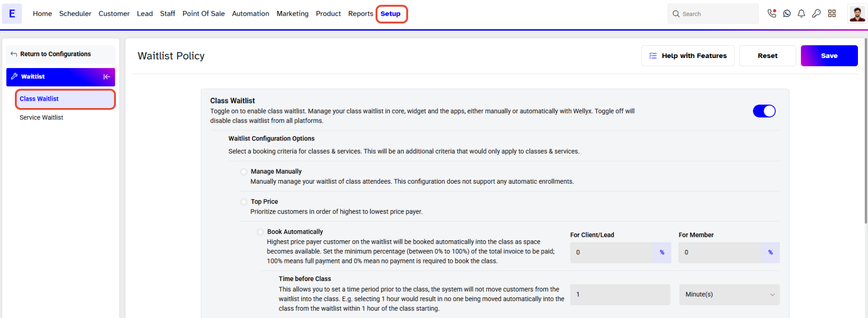Click the For Member percentage field

point(720,253)
